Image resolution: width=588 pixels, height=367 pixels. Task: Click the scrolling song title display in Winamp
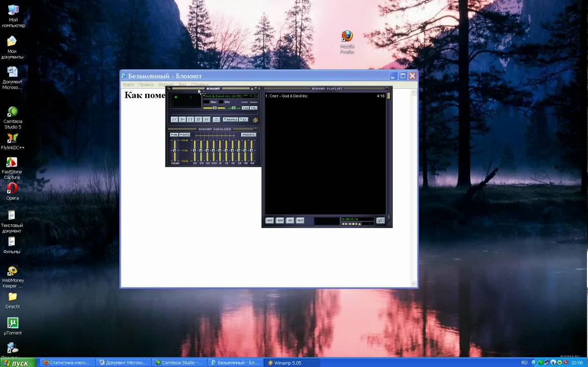click(x=231, y=96)
